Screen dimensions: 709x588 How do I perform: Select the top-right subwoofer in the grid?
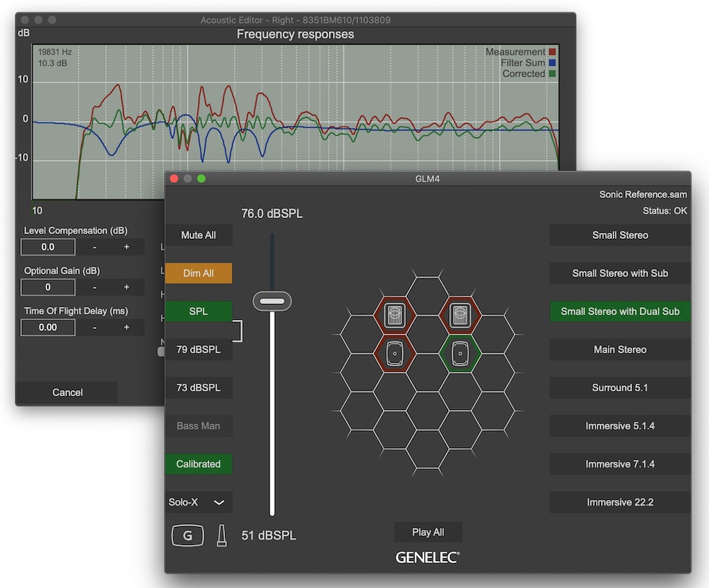point(460,315)
